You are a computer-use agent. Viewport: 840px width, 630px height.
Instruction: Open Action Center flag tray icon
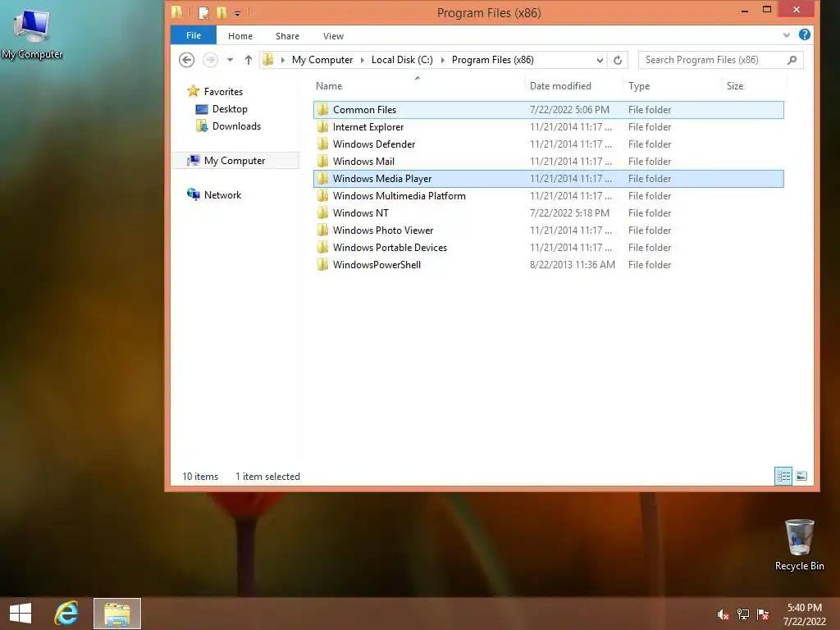coord(762,614)
